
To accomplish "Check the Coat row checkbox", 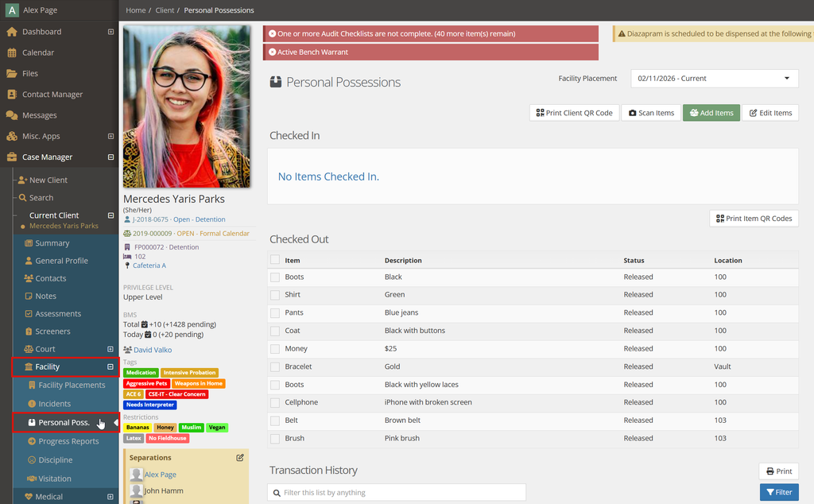I will tap(275, 331).
